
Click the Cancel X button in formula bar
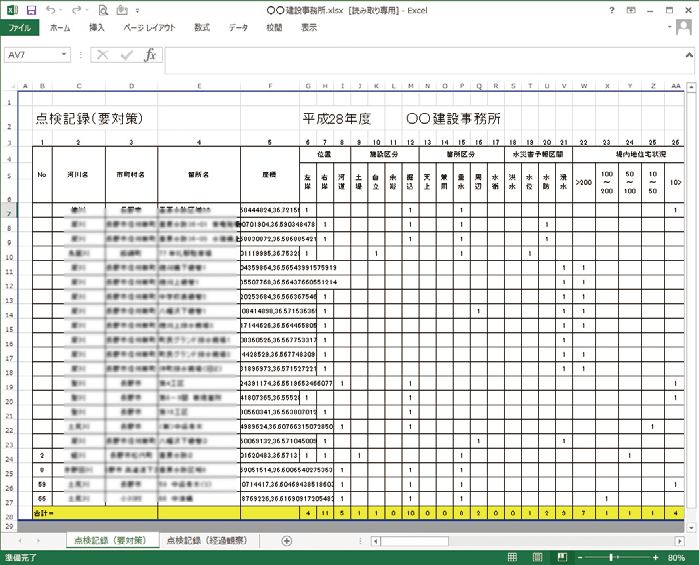tap(103, 55)
